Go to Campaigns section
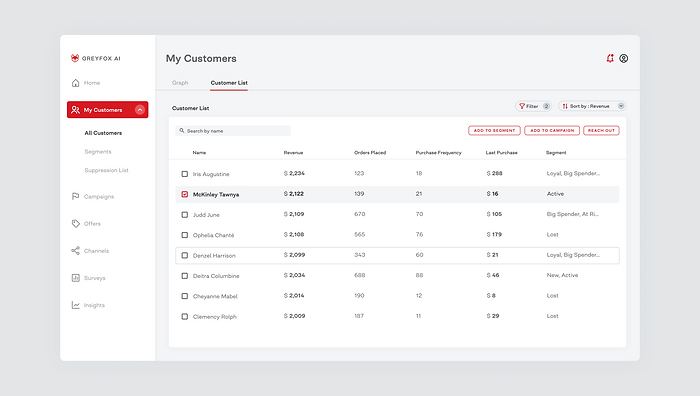The height and width of the screenshot is (396, 700). [99, 196]
